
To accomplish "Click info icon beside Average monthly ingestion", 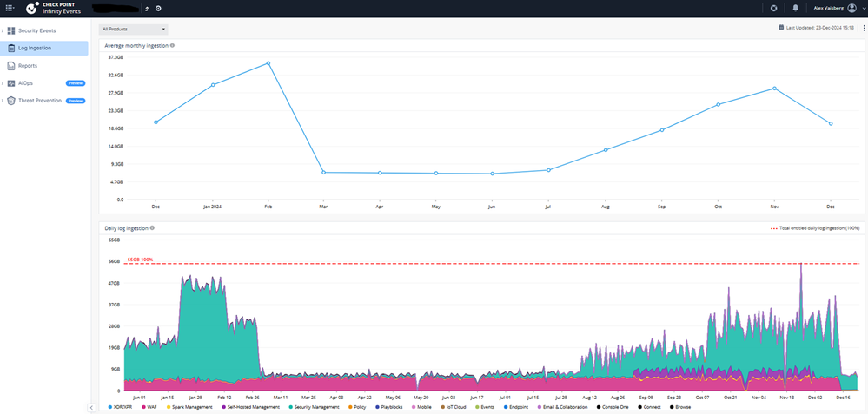I will (x=172, y=45).
